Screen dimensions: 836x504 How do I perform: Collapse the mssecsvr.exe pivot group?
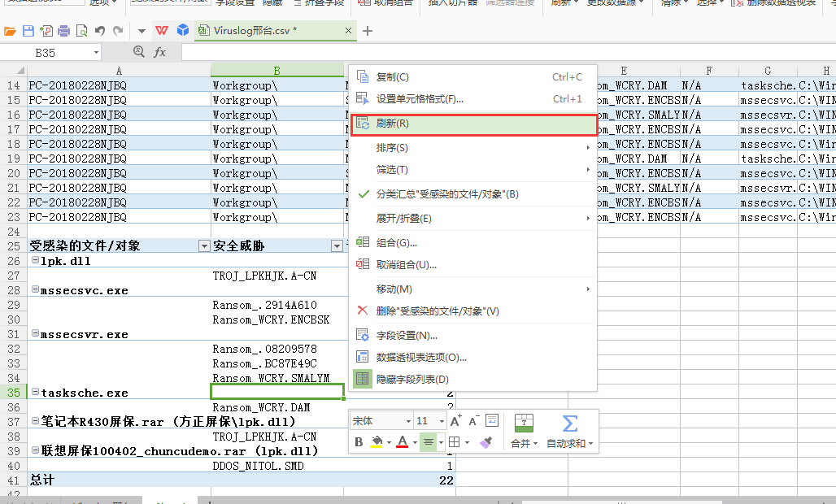point(35,333)
